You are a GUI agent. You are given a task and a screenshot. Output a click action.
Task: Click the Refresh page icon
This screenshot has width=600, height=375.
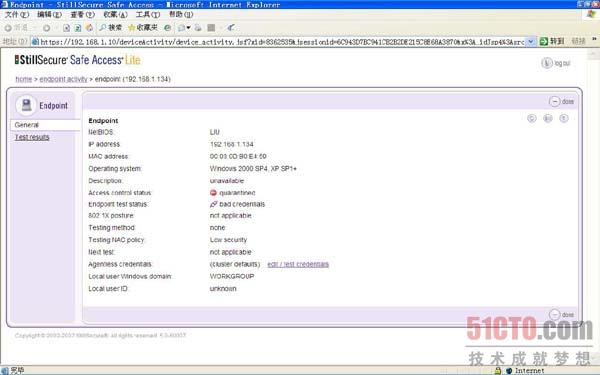point(78,28)
